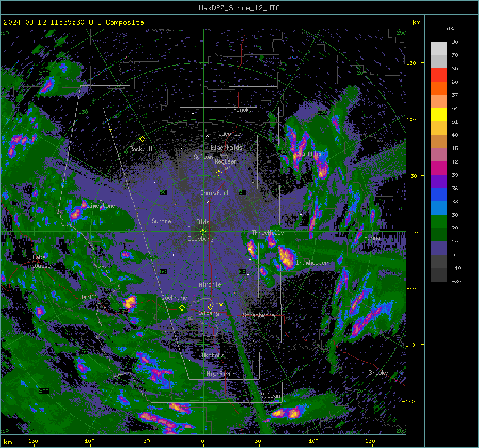The height and width of the screenshot is (448, 479).
Task: Click the Lacombe city label
Action: coord(229,134)
